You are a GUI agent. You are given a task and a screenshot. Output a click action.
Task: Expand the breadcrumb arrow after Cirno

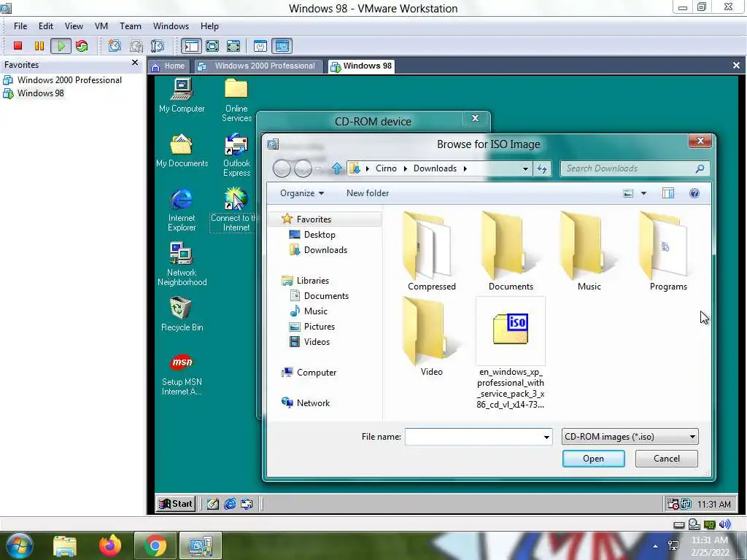[x=405, y=168]
